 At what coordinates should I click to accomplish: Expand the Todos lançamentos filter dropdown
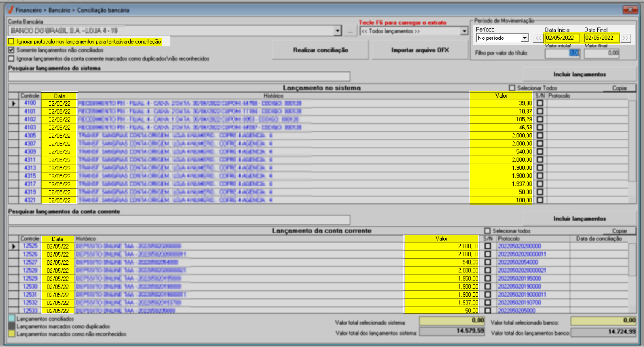pos(464,31)
